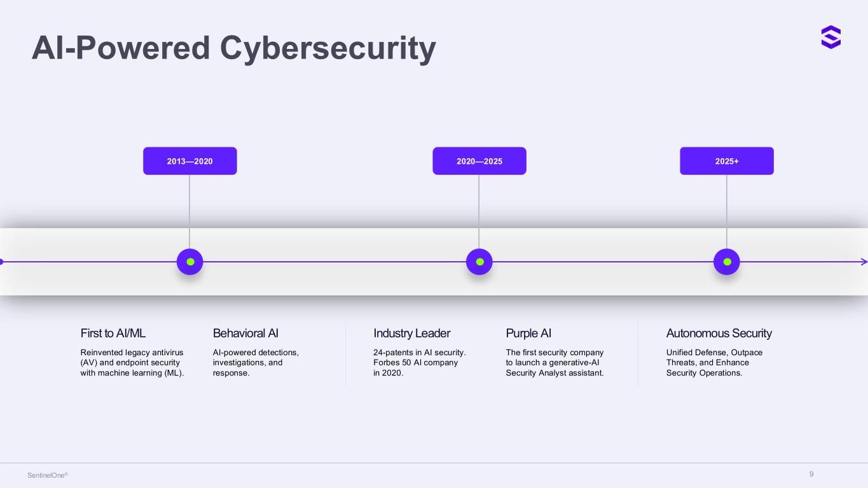This screenshot has width=868, height=488.
Task: Click the 2025+ timeline label
Action: point(727,161)
